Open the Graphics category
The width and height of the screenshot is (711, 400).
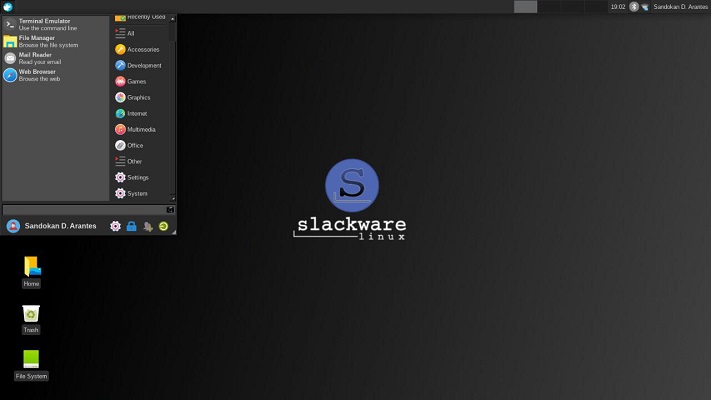tap(141, 97)
